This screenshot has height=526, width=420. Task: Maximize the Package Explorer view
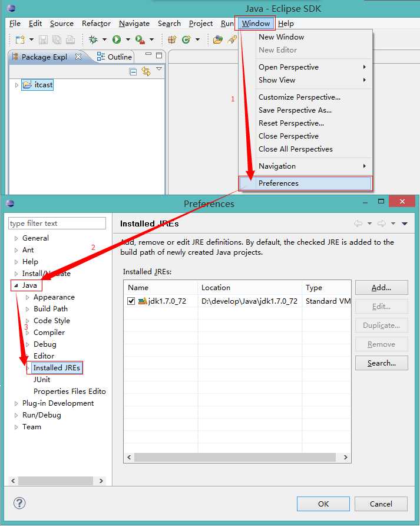159,55
